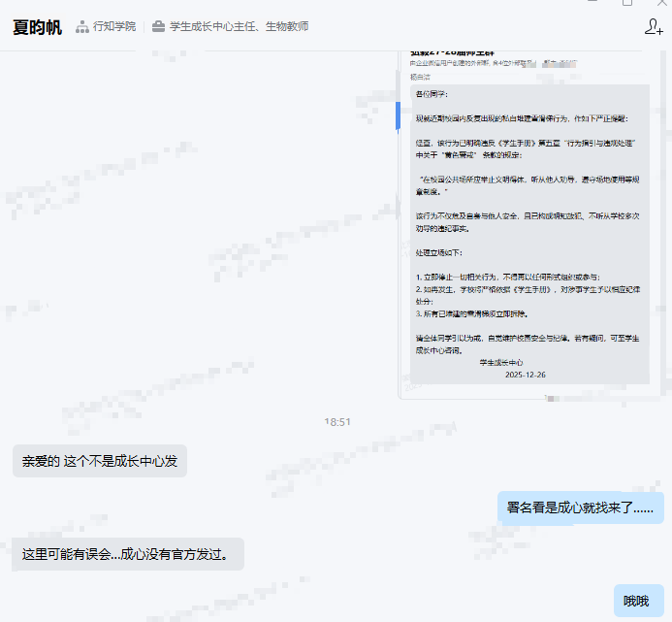Click the 18:51 timestamp

[x=337, y=422]
